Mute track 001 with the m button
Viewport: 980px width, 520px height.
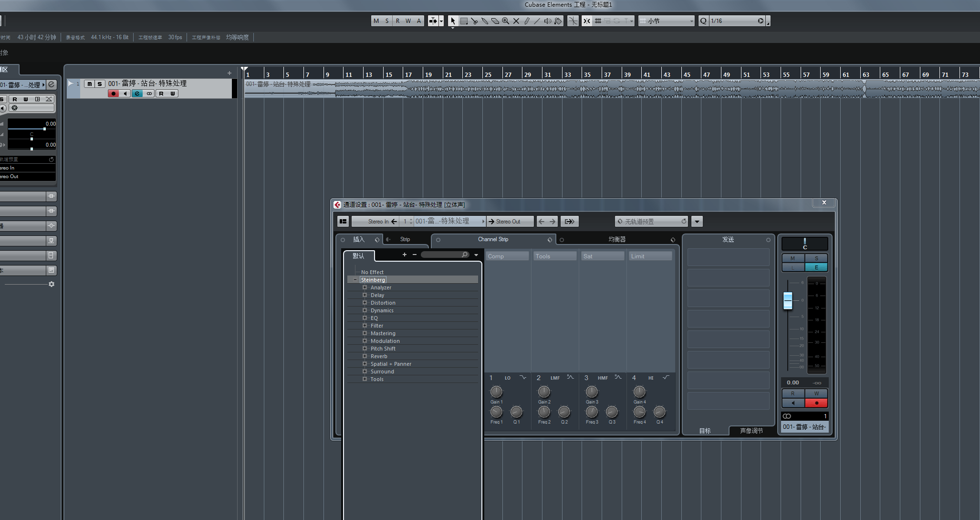tap(89, 84)
